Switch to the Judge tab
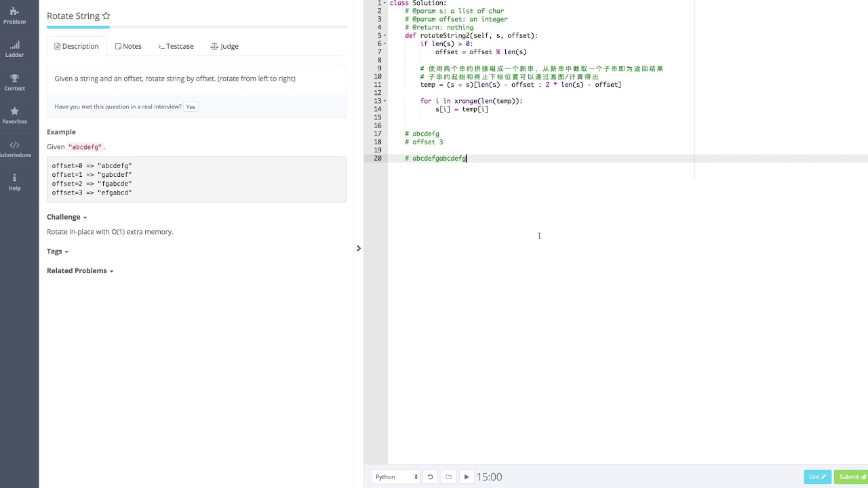The height and width of the screenshot is (488, 868). [224, 46]
